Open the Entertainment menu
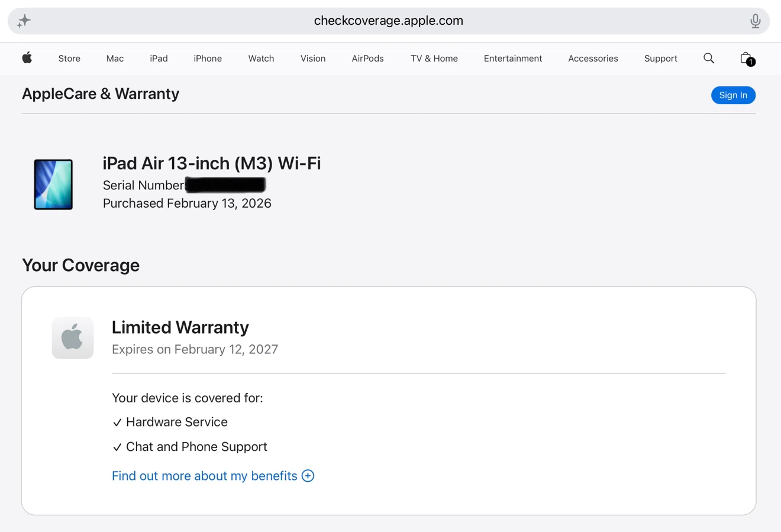The image size is (781, 532). [513, 58]
